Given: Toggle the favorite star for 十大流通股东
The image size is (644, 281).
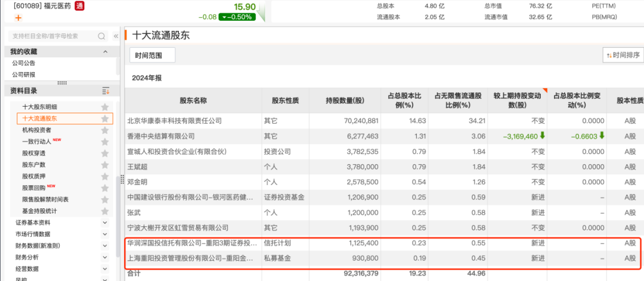Looking at the screenshot, I should click(x=105, y=118).
